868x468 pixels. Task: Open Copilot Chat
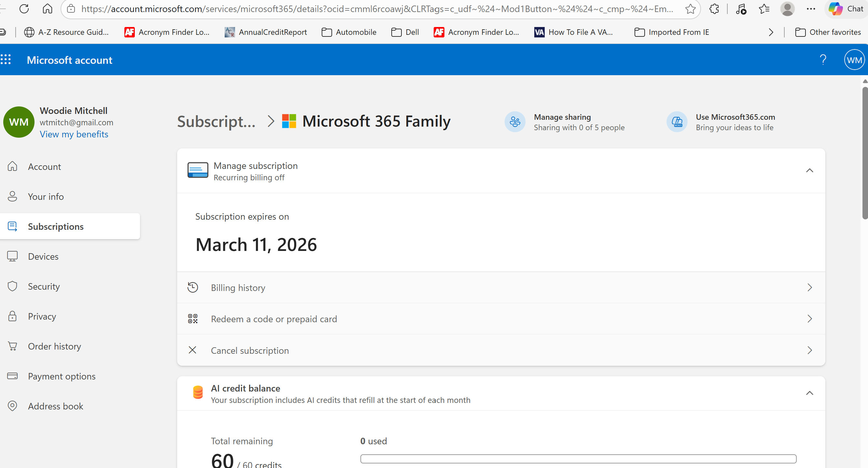pyautogui.click(x=847, y=9)
